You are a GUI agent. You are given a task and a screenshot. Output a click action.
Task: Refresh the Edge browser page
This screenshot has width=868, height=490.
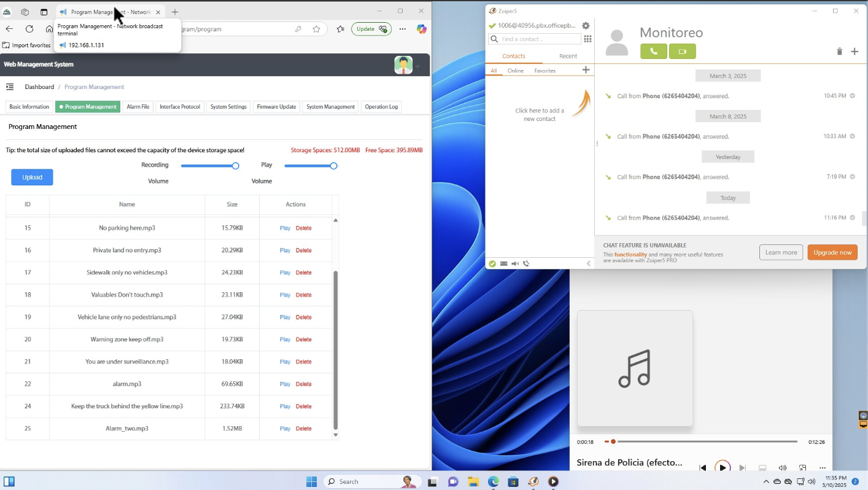pos(29,29)
